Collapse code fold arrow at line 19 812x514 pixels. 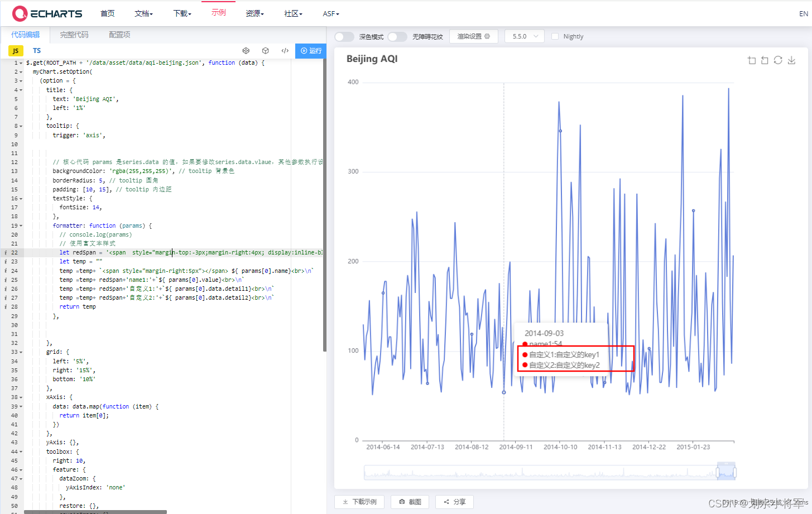(21, 226)
